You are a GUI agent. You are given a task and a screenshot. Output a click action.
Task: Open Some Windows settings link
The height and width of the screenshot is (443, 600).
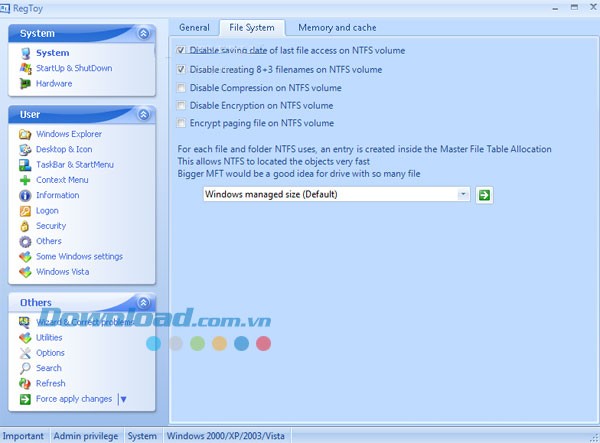(x=79, y=256)
